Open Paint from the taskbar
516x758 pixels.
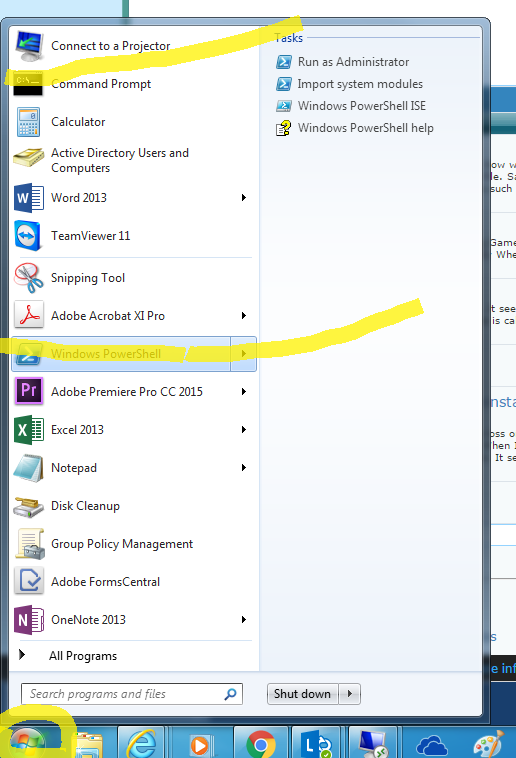[x=488, y=744]
